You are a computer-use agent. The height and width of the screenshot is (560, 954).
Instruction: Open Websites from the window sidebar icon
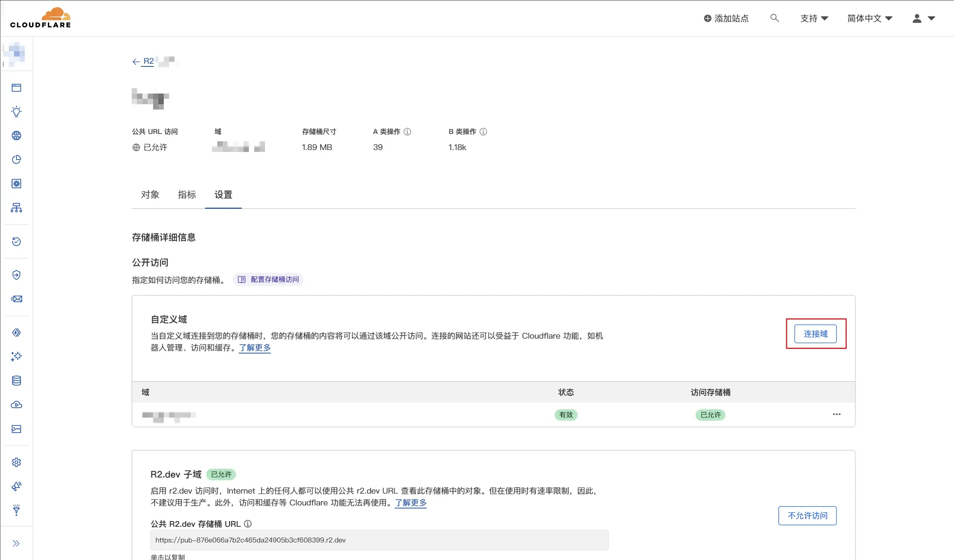click(16, 88)
